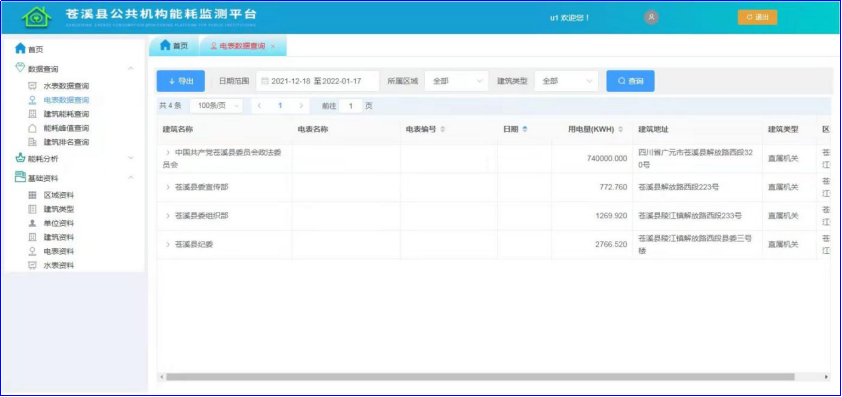
Task: Open 区域资料 grid icon item
Action: coord(52,195)
